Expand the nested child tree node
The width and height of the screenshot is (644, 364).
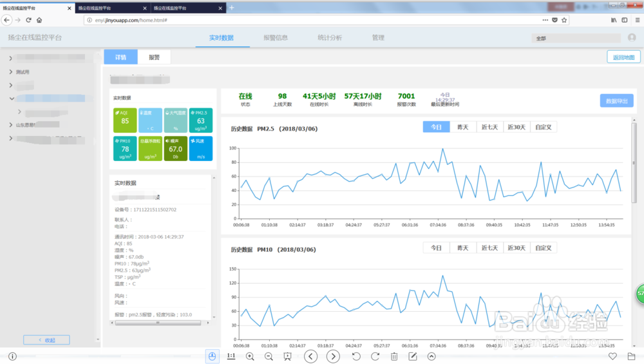pyautogui.click(x=19, y=111)
